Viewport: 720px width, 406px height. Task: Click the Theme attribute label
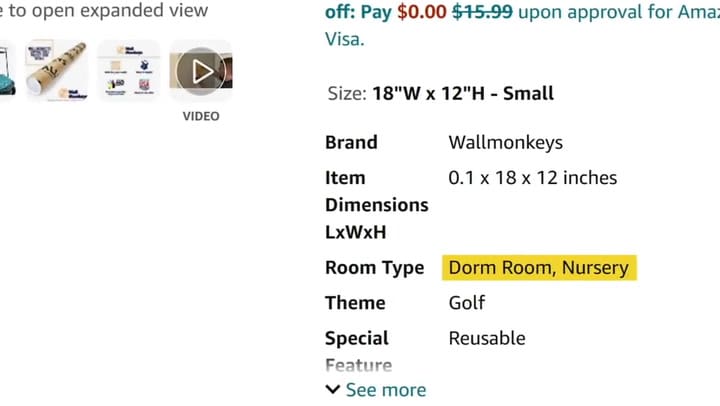coord(355,303)
